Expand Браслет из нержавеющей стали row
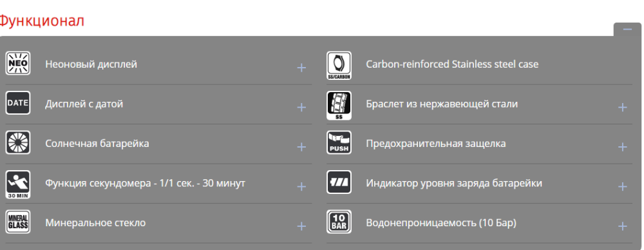This screenshot has width=644, height=250. (622, 108)
